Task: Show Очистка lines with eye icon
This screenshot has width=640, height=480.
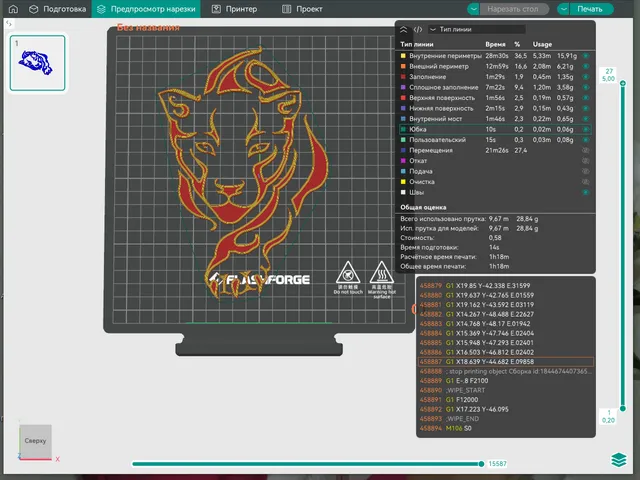Action: click(586, 182)
